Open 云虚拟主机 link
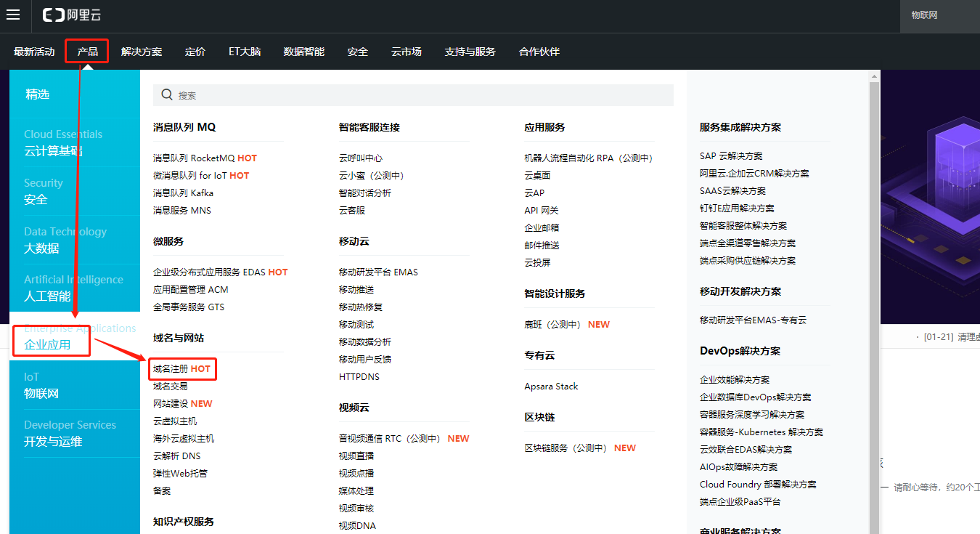This screenshot has width=980, height=534. [175, 421]
